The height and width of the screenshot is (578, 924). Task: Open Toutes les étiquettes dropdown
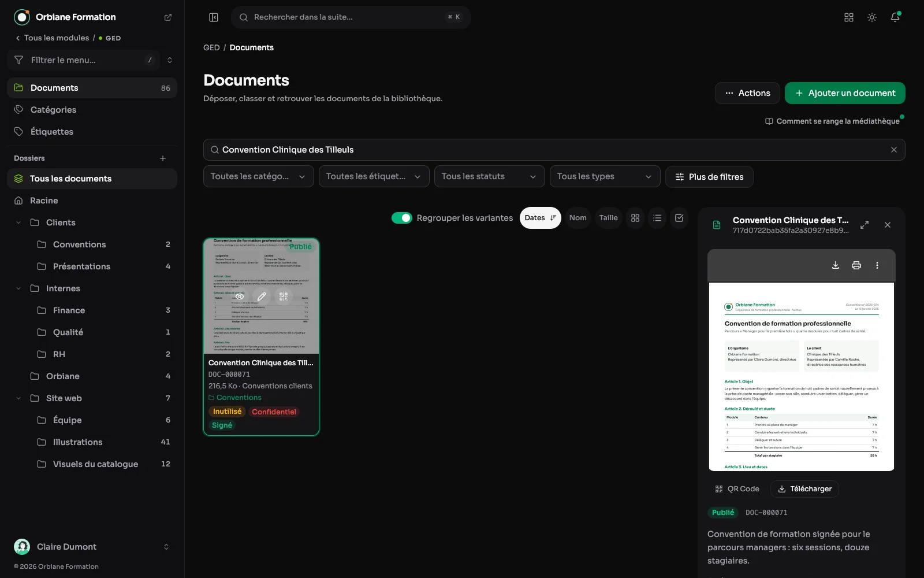coord(374,176)
